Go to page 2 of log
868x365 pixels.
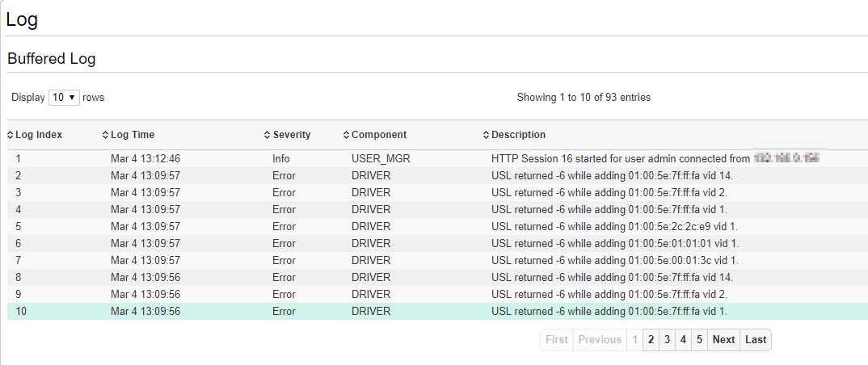tap(651, 340)
